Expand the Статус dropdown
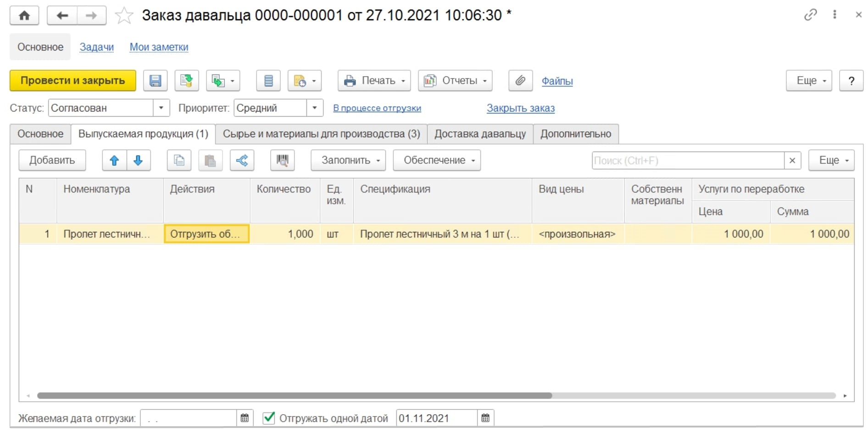This screenshot has width=868, height=433. [161, 108]
